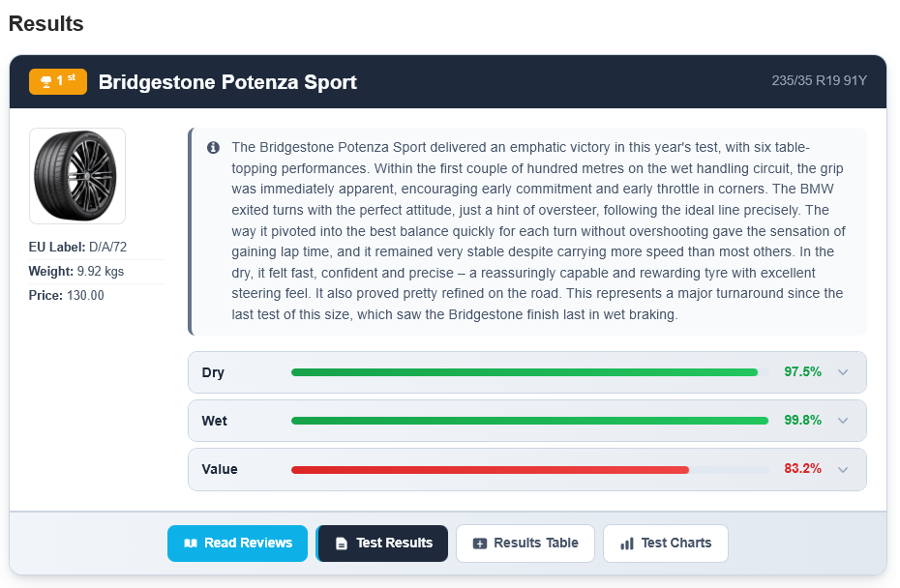Open the Results Table button label

535,543
